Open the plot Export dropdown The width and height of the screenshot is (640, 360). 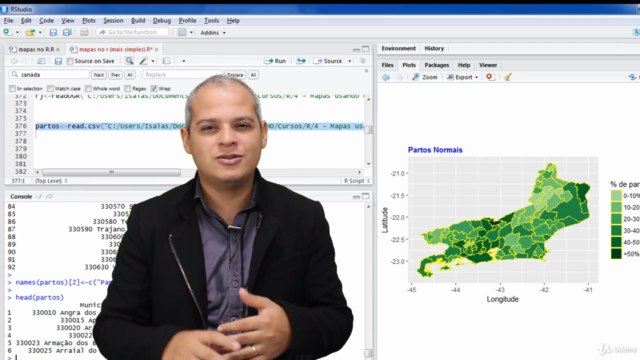click(x=462, y=77)
